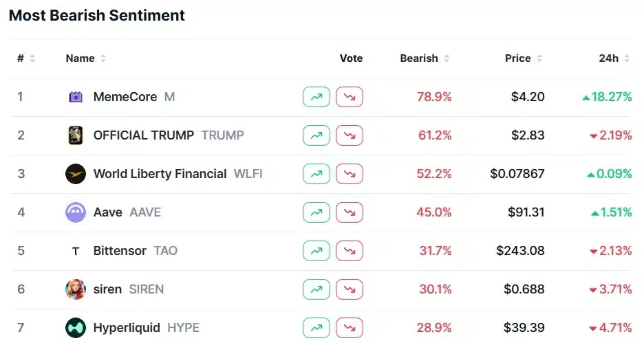Click the MemeCore coin logo icon
Screen dimensions: 644x345
76,97
